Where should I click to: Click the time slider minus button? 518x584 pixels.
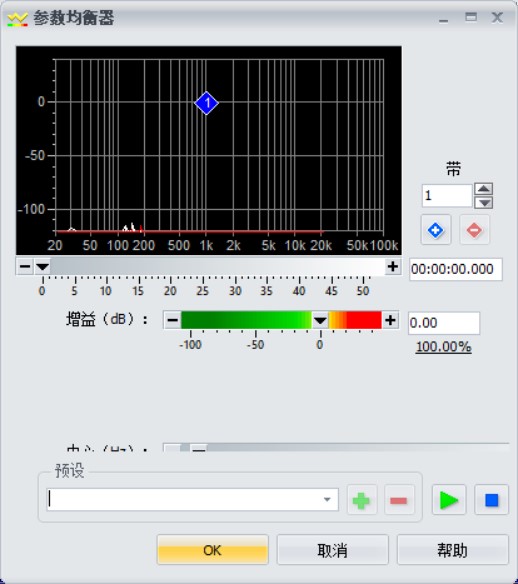[25, 266]
